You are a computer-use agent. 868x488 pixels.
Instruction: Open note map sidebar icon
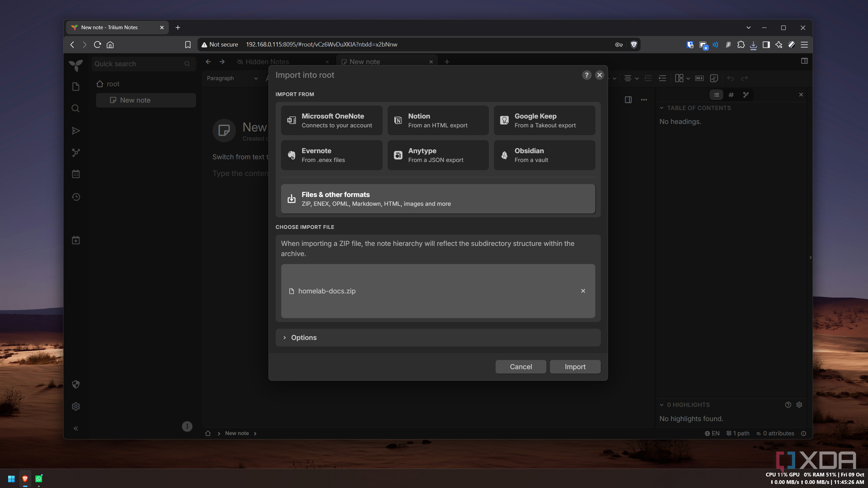[x=76, y=153]
